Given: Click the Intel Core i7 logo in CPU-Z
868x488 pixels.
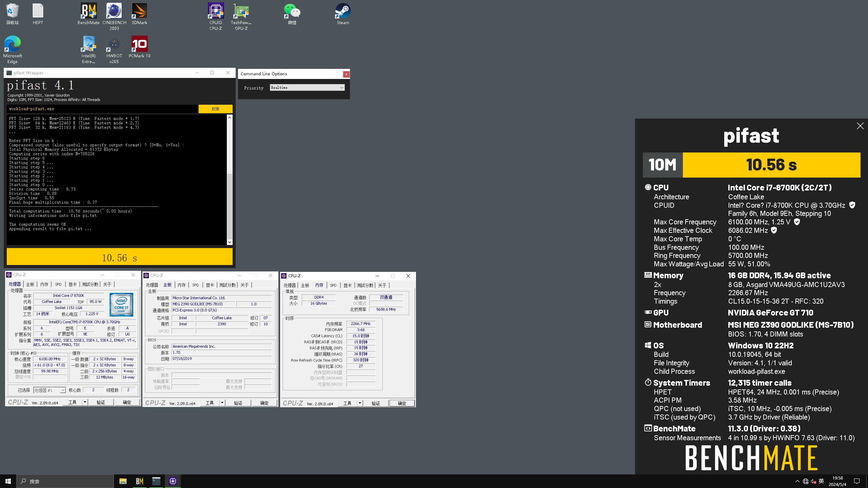Looking at the screenshot, I should coord(121,305).
